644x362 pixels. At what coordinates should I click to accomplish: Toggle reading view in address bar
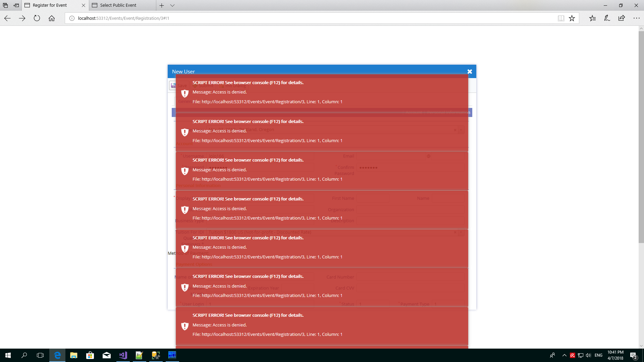(x=561, y=18)
